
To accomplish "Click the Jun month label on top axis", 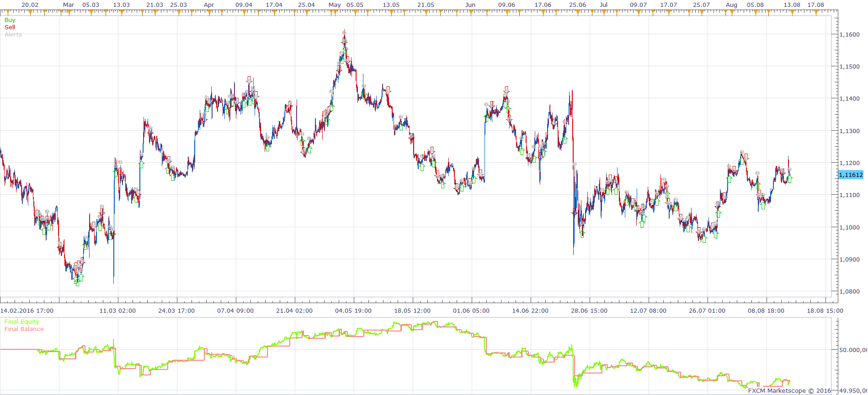I will [470, 5].
